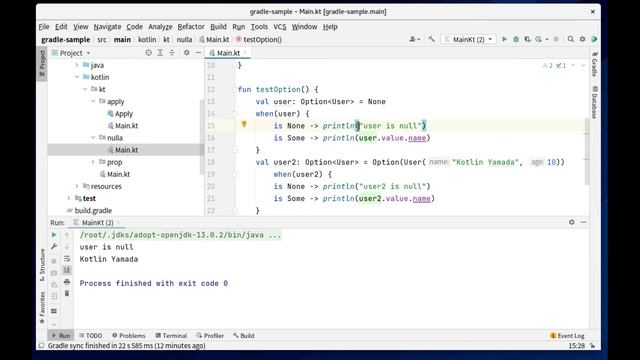The width and height of the screenshot is (640, 360).
Task: Run with coverage from the toolbar
Action: [527, 39]
